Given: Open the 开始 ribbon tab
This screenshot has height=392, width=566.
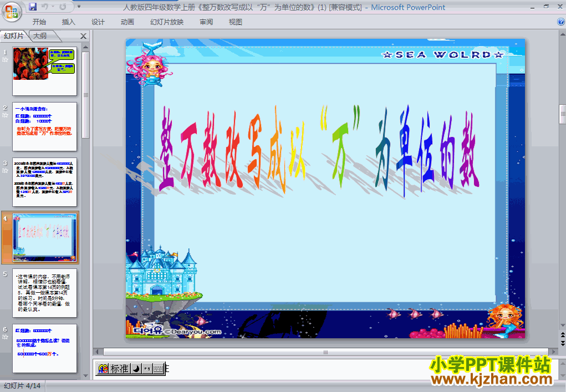Looking at the screenshot, I should pos(39,22).
